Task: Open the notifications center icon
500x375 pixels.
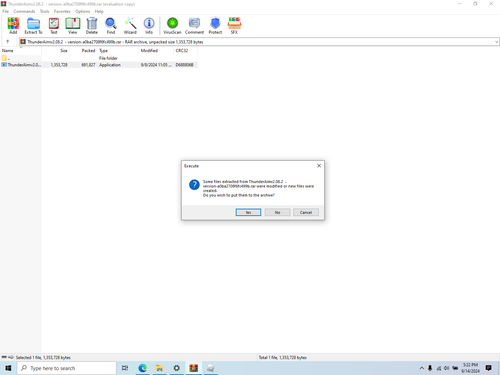Action: pos(489,368)
